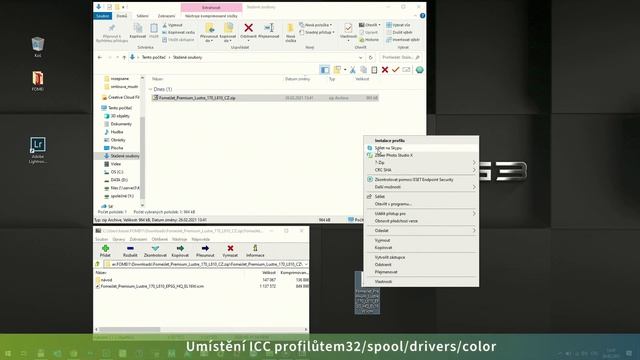Click the Odstranit red X in Explorer ribbon

pos(248,28)
